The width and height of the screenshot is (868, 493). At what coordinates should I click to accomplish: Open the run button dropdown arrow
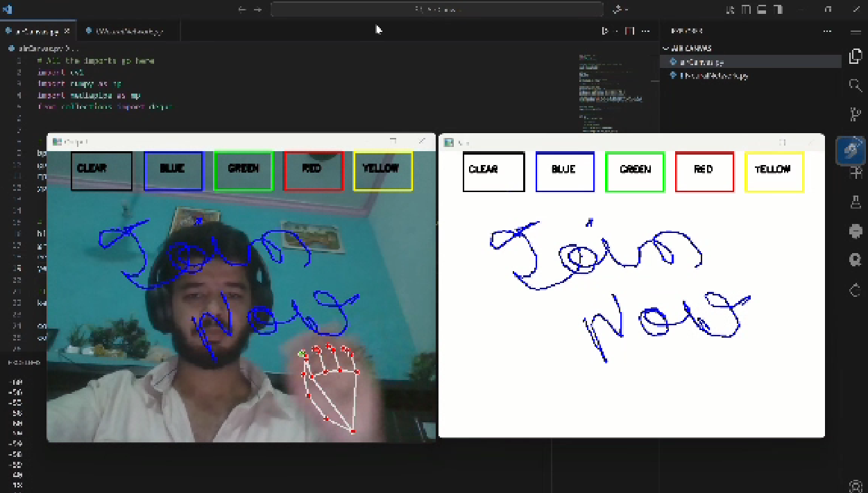point(615,31)
